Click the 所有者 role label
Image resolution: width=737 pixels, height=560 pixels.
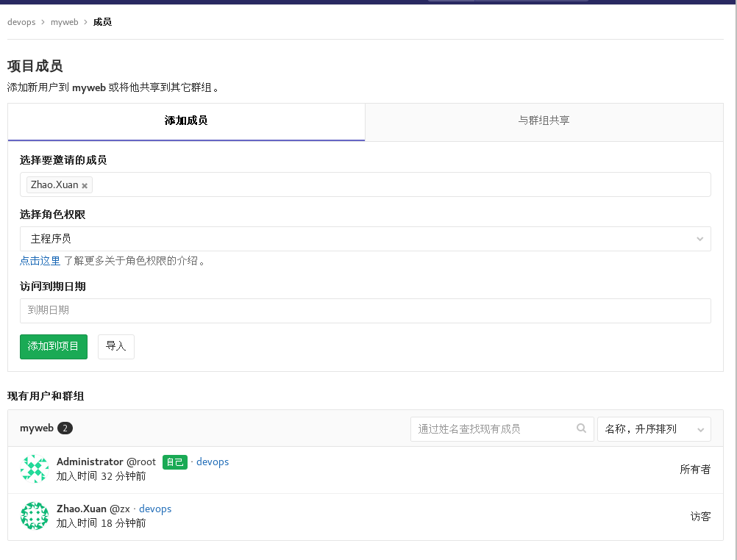695,470
